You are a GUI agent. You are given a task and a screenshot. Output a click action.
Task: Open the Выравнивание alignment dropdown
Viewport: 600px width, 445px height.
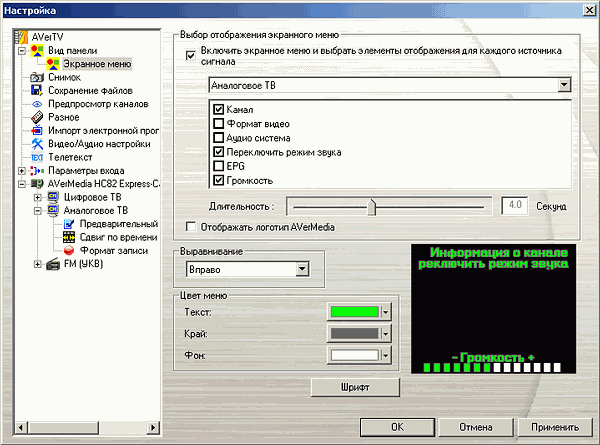[300, 270]
